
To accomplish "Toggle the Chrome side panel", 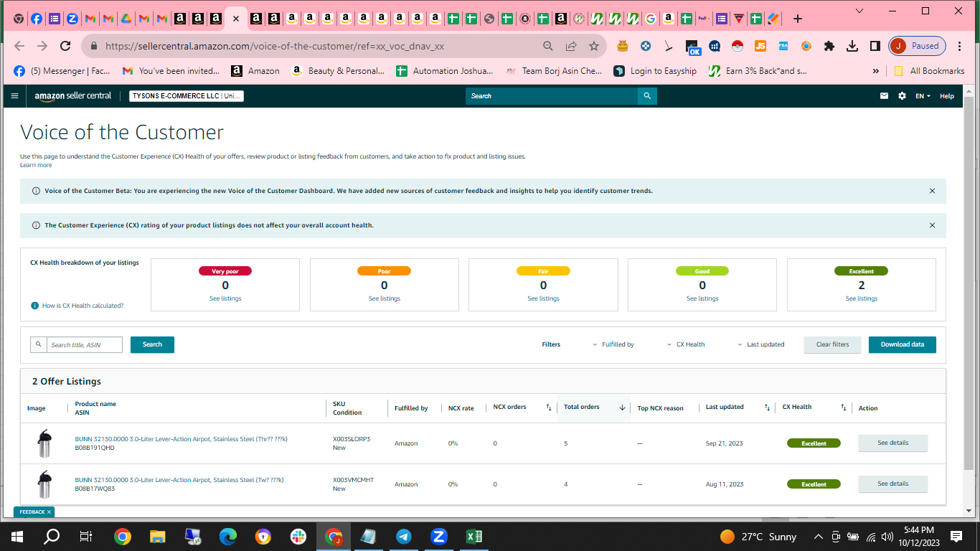I will (875, 46).
